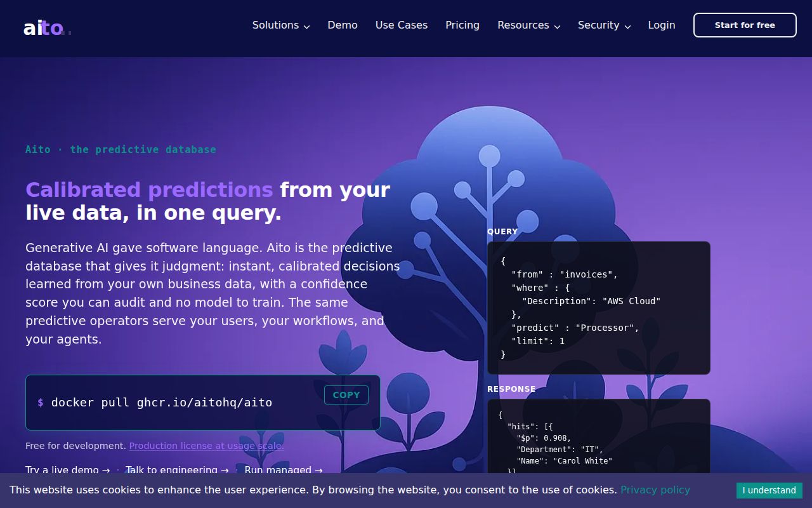The image size is (812, 508).
Task: Open the Pricing page
Action: coord(462,25)
